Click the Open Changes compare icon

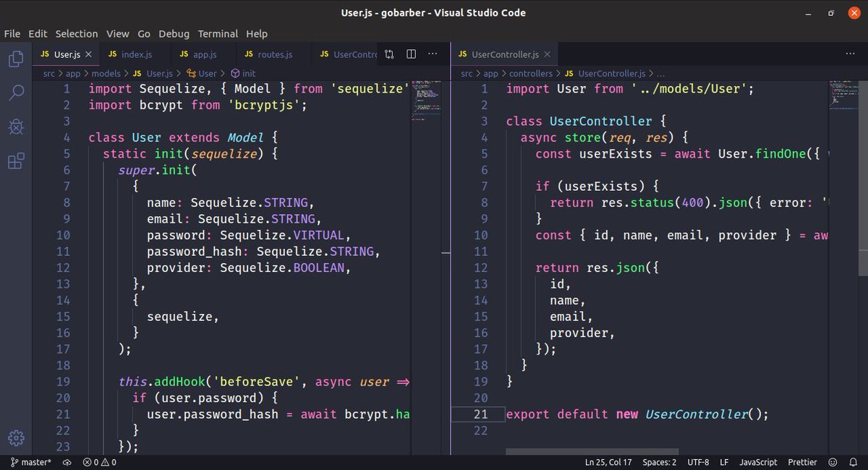[389, 54]
